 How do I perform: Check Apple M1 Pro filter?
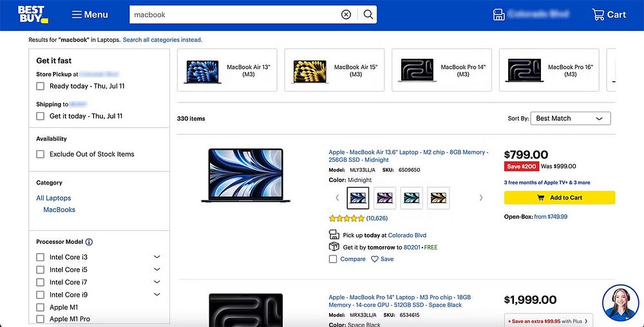coord(40,319)
